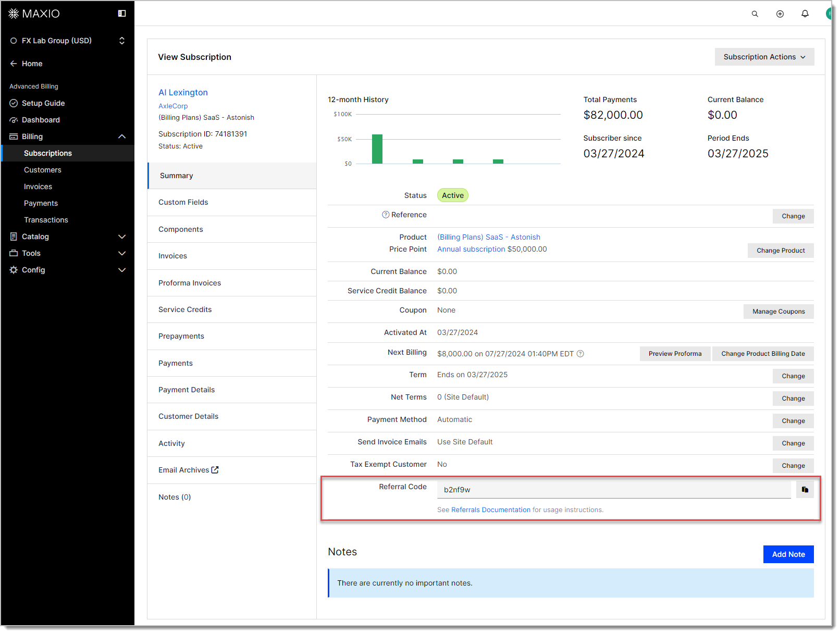
Task: Collapse the sidebar using panel icon
Action: click(x=121, y=13)
